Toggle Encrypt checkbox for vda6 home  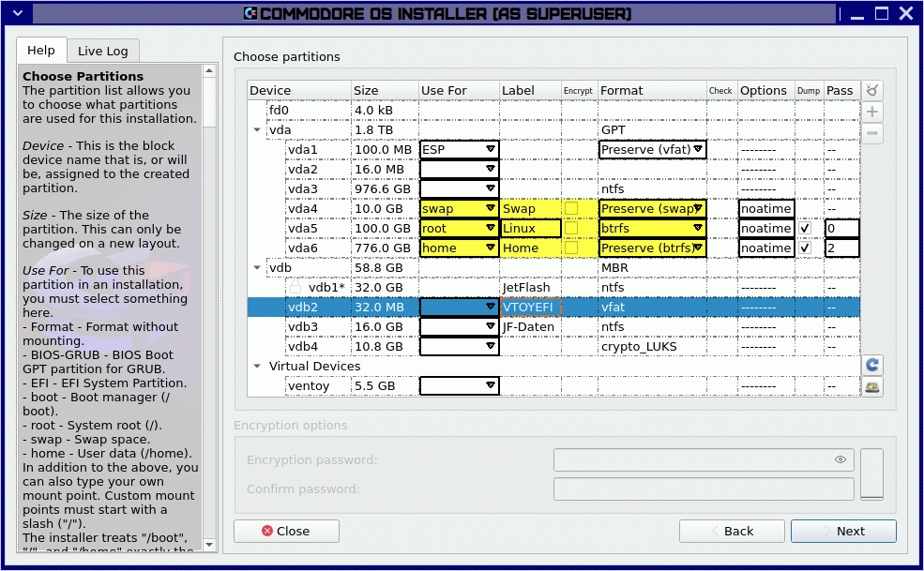pyautogui.click(x=571, y=248)
